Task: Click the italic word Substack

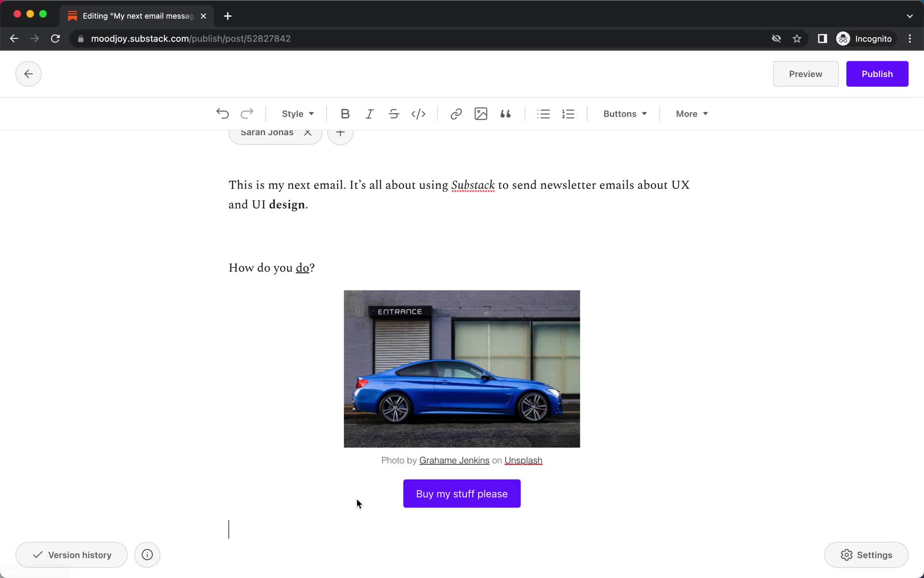Action: (473, 185)
